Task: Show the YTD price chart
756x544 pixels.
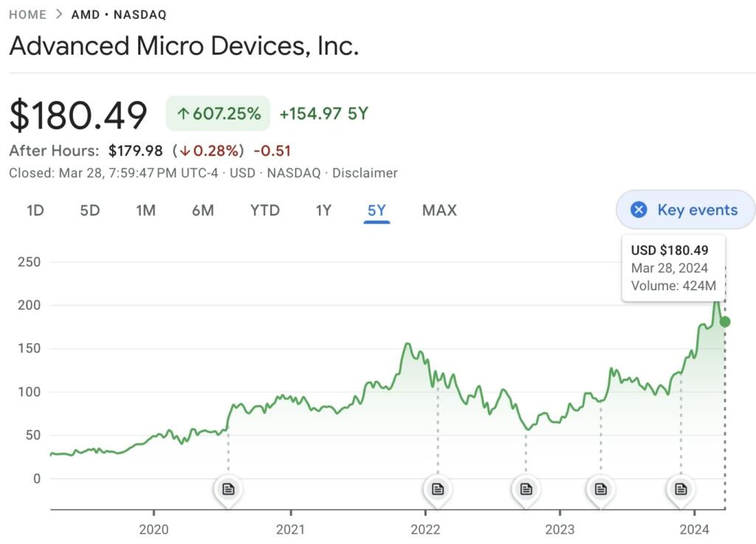Action: tap(265, 210)
